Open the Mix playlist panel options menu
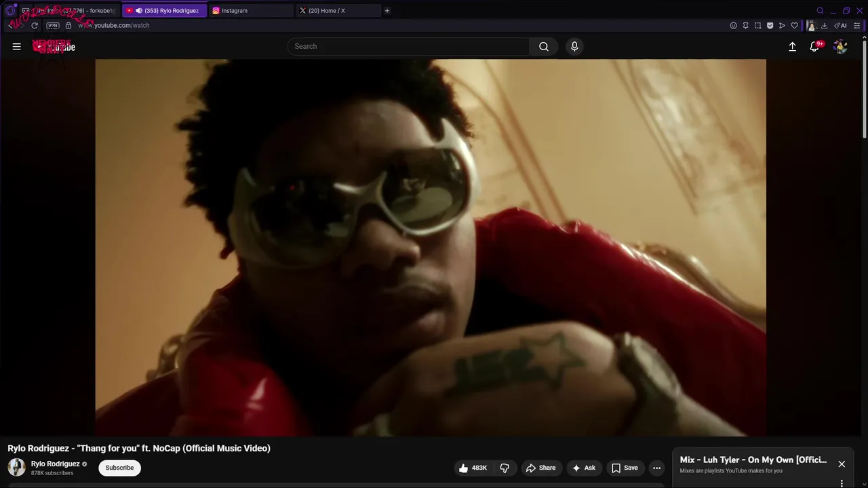 [842, 483]
